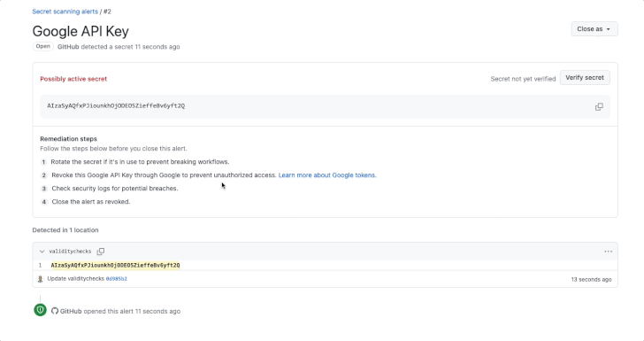
Task: Open Learn more about Google tokens link
Action: pyautogui.click(x=327, y=175)
